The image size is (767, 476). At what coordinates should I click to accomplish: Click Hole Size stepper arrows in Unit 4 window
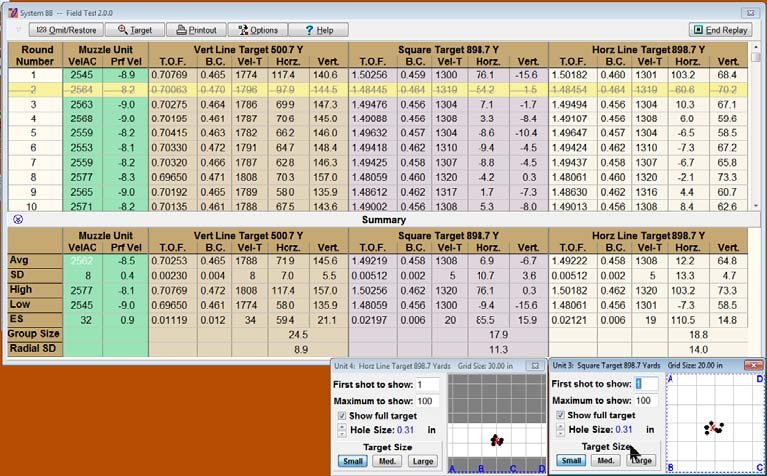341,430
